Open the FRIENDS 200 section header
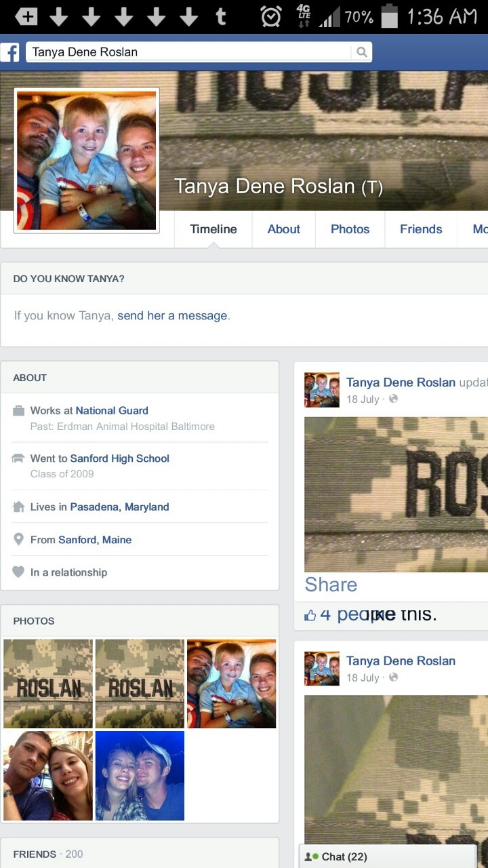Screen dimensions: 488x868 point(140,854)
